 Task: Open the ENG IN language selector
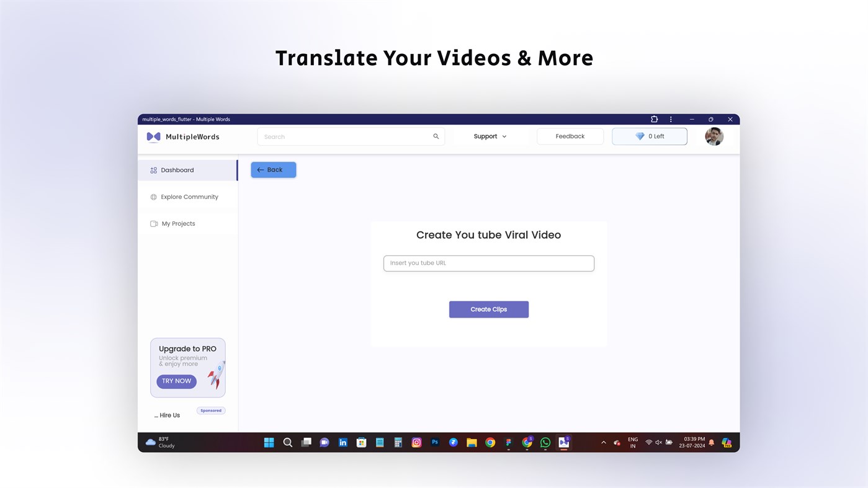click(632, 442)
